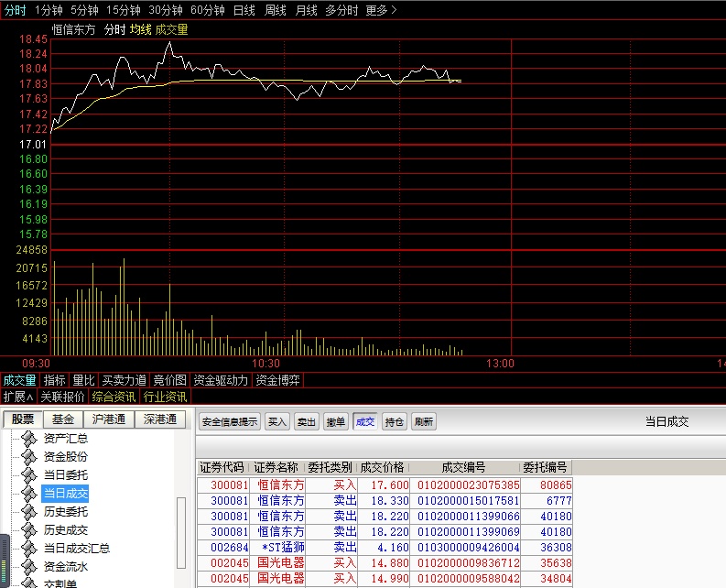Show the 周线 weekly chart
This screenshot has height=588, width=726.
275,10
